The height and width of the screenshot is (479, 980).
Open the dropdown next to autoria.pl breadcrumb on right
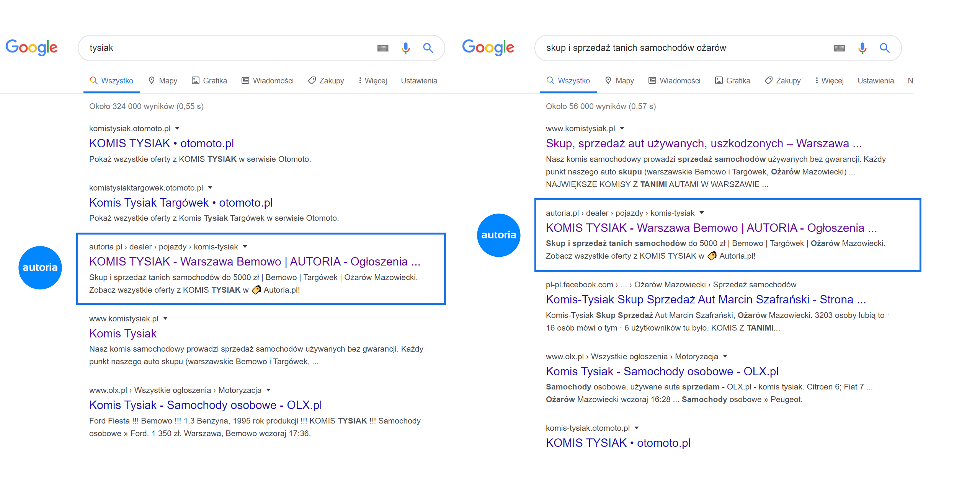pyautogui.click(x=702, y=213)
